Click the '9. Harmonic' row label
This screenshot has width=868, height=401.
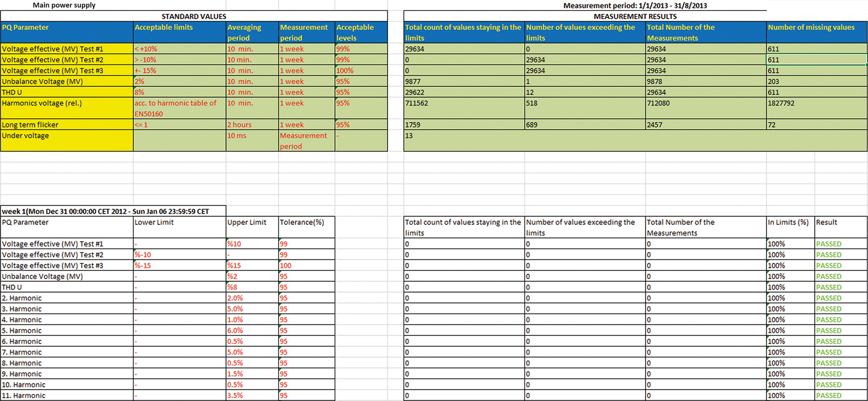[x=67, y=374]
